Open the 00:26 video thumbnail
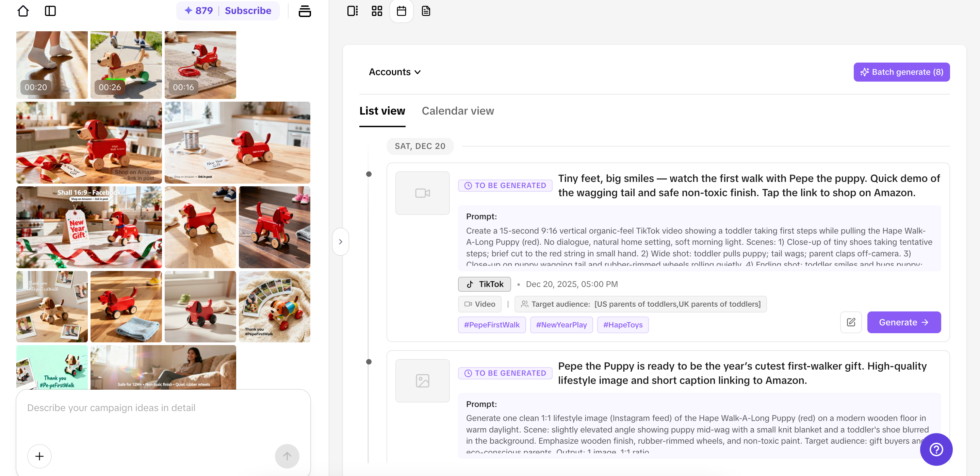 pyautogui.click(x=126, y=65)
